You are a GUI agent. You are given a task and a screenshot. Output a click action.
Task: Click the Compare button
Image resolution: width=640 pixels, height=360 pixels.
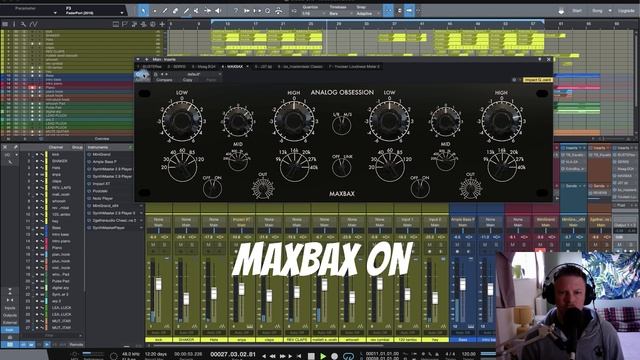[164, 80]
